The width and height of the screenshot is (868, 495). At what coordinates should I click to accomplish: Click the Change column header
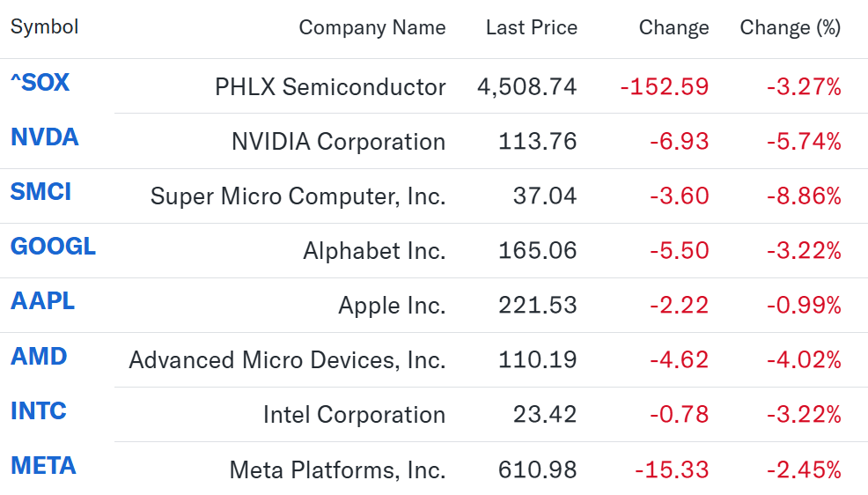click(673, 27)
